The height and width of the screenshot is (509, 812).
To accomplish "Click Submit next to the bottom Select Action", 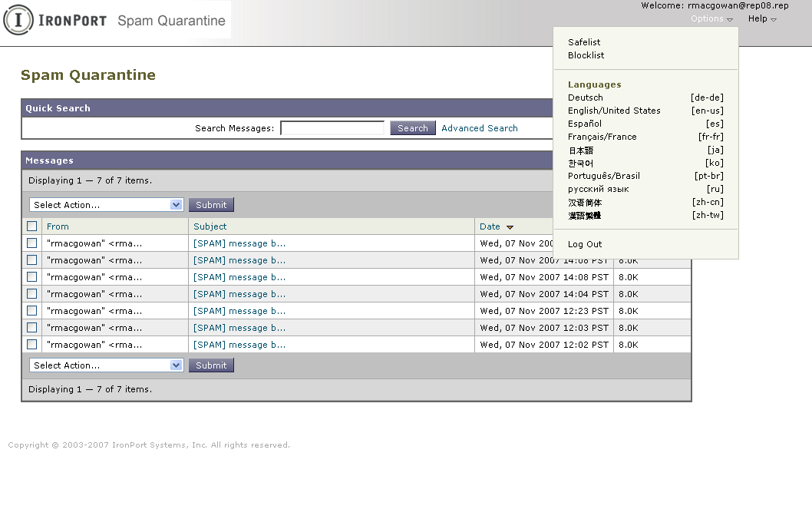I will [211, 365].
